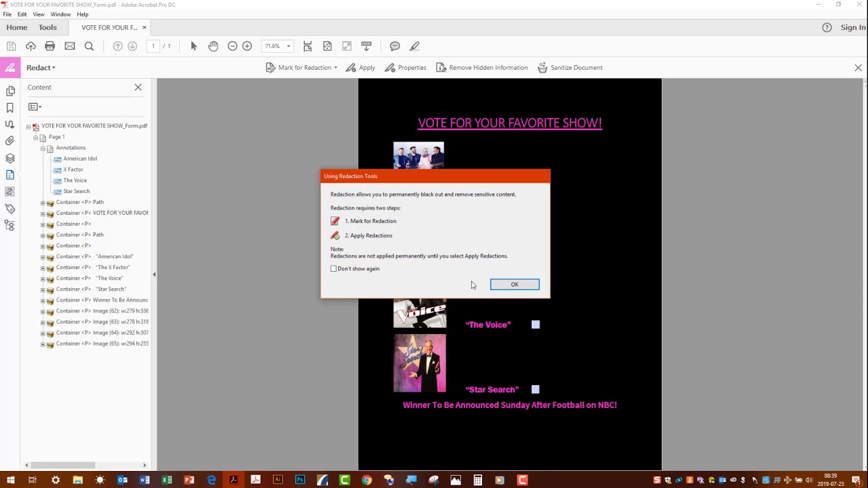Collapse the Page 1 tree node
Screen dimensions: 868x488
(35, 137)
